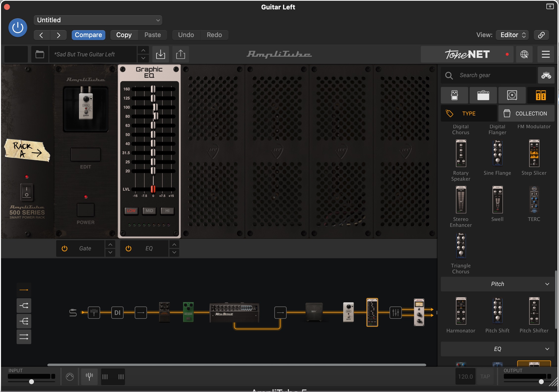Click the Gate module EDIT button

86,154
